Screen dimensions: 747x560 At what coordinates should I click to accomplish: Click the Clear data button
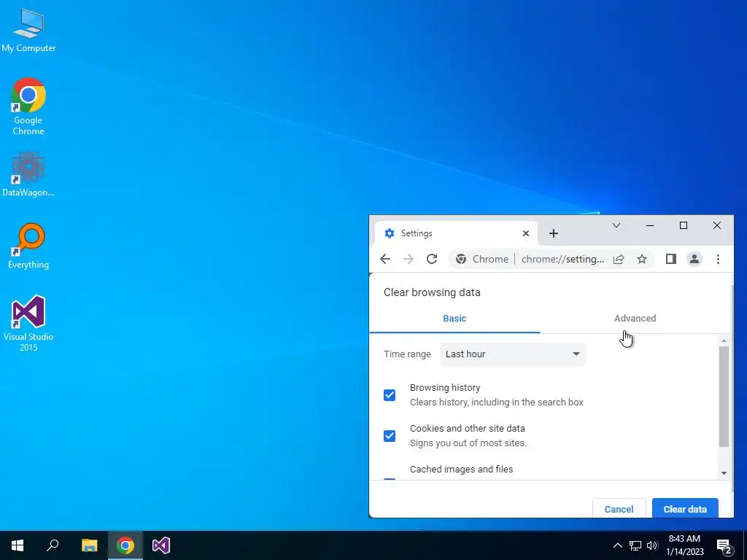pyautogui.click(x=684, y=509)
